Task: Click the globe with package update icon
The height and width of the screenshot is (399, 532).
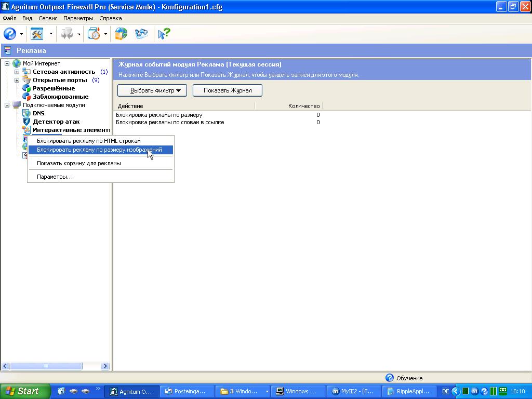Action: pos(121,34)
